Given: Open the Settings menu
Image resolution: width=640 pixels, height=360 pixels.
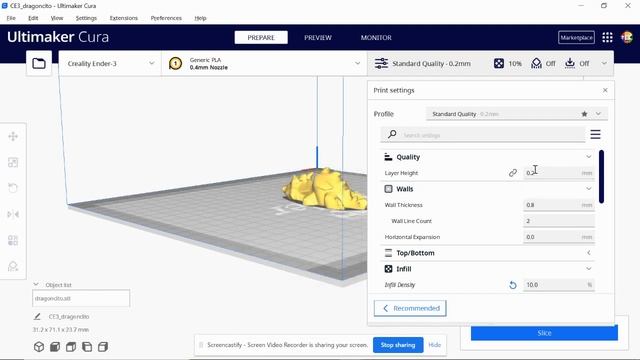Looking at the screenshot, I should point(86,18).
